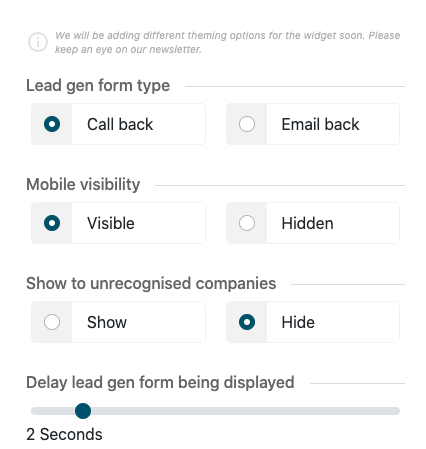Enable the Show radio option

tap(52, 322)
